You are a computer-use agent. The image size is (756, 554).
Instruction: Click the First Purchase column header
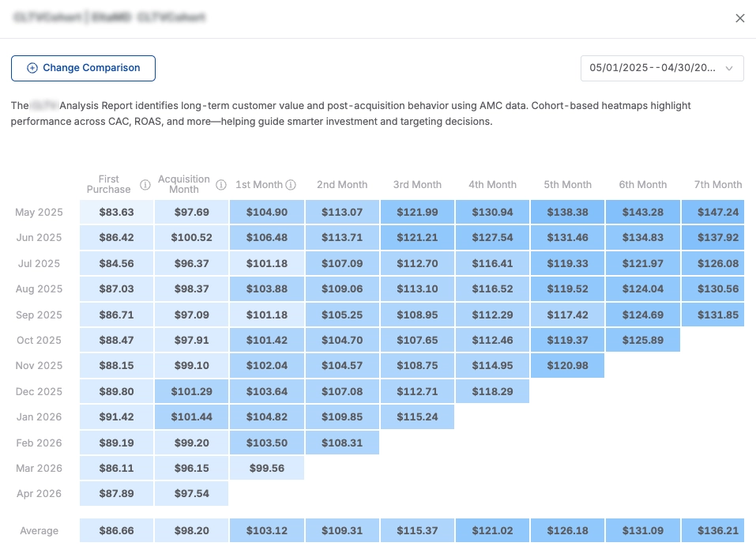pyautogui.click(x=108, y=184)
